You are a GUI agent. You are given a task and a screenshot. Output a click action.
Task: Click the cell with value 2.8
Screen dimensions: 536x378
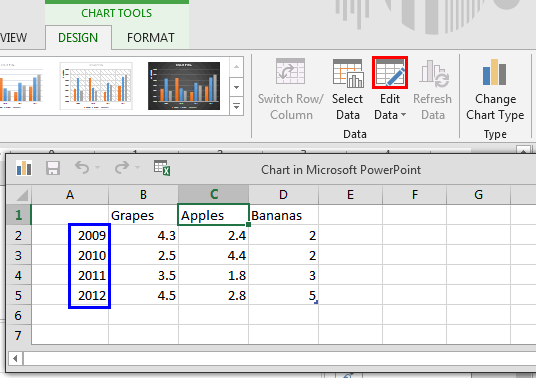coord(214,295)
